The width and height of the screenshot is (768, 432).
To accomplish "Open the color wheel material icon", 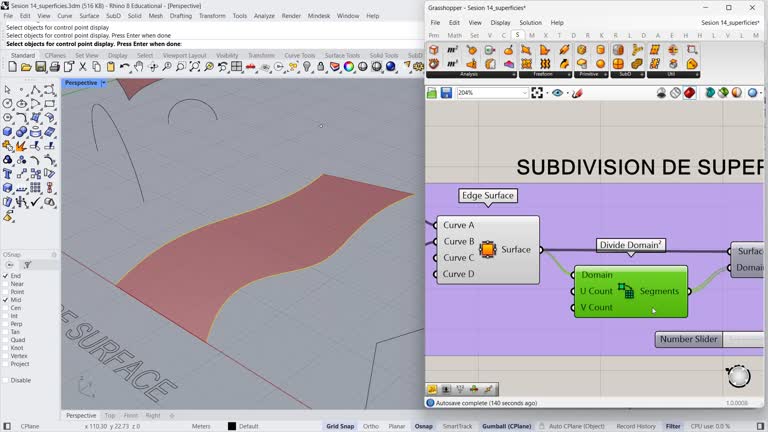I will [349, 67].
